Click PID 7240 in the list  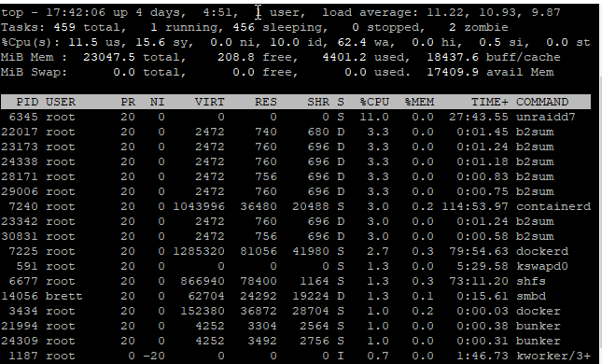point(23,206)
